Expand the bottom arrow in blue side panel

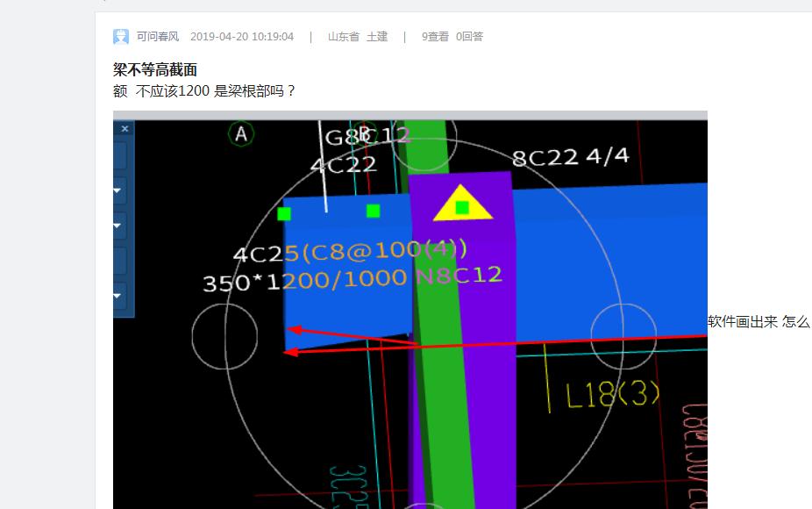(x=118, y=296)
